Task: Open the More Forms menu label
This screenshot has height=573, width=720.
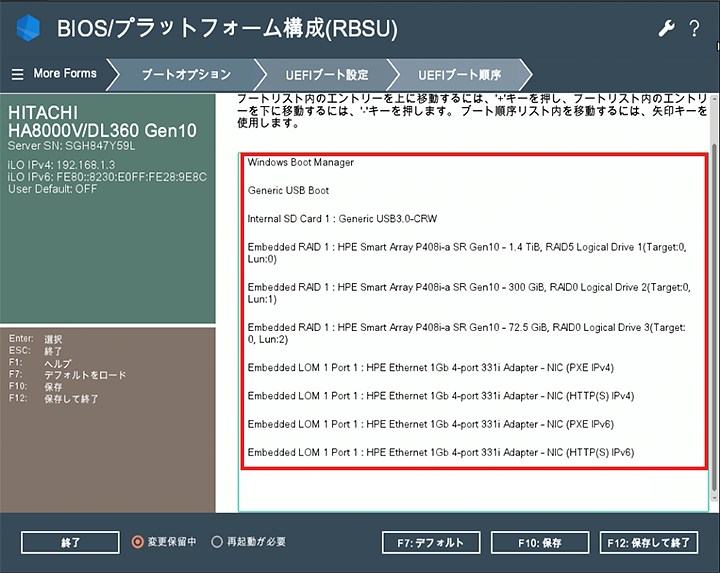Action: [65, 73]
